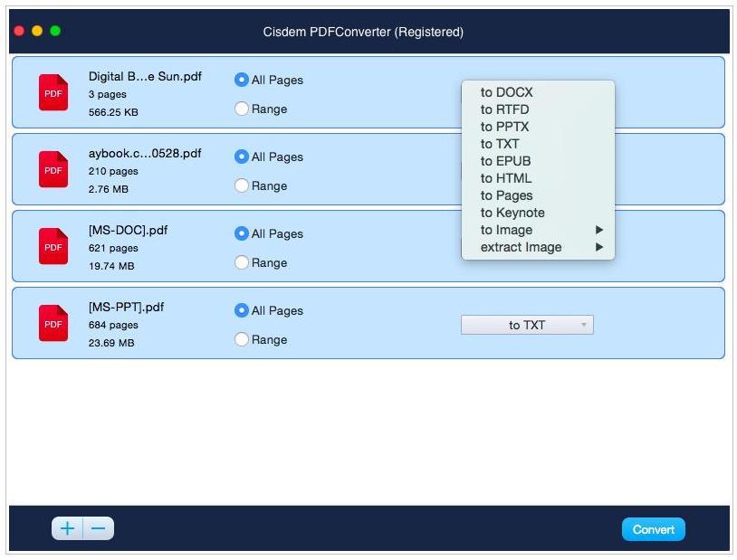Select Range for aybook.c...0528.pdf

click(x=241, y=186)
